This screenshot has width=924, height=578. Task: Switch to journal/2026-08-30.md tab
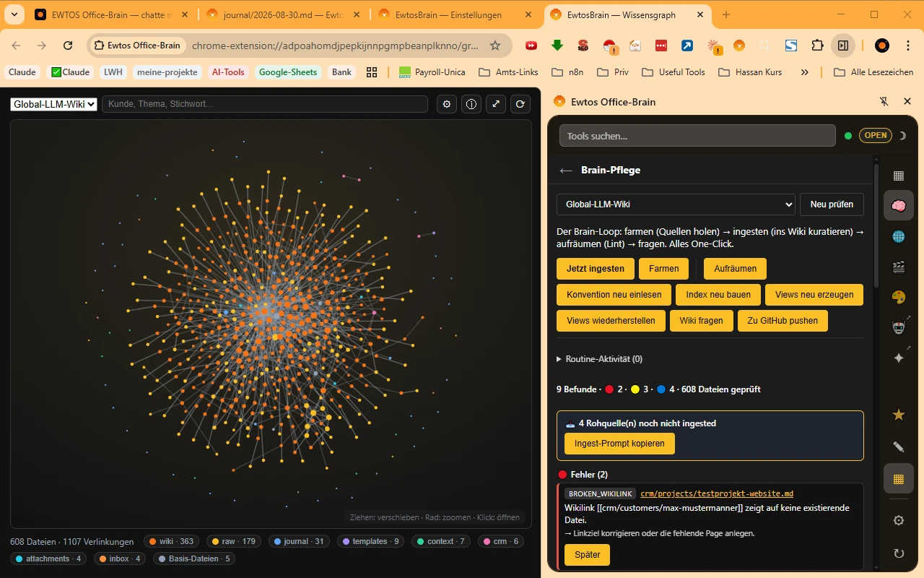[x=284, y=14]
